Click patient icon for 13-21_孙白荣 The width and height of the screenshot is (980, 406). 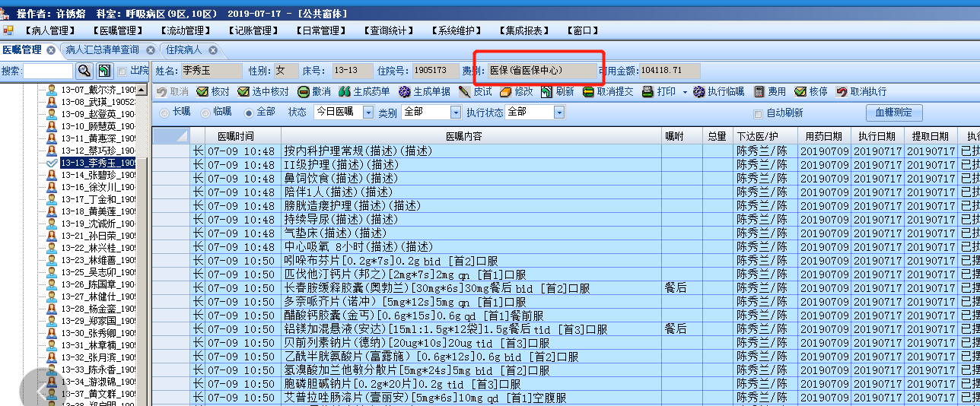[52, 236]
